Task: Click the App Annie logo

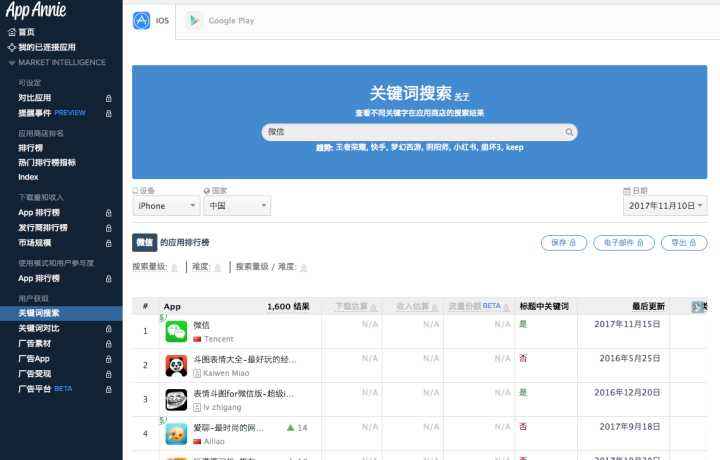Action: point(36,10)
